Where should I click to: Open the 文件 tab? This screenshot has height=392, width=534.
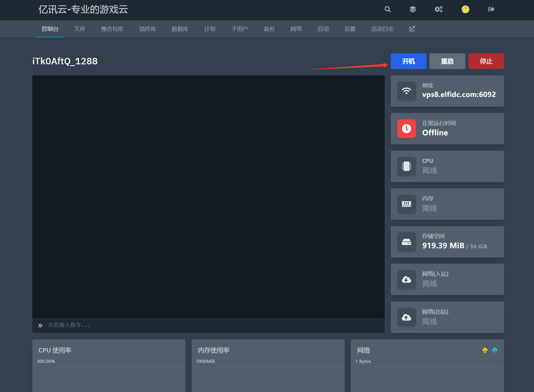click(80, 29)
